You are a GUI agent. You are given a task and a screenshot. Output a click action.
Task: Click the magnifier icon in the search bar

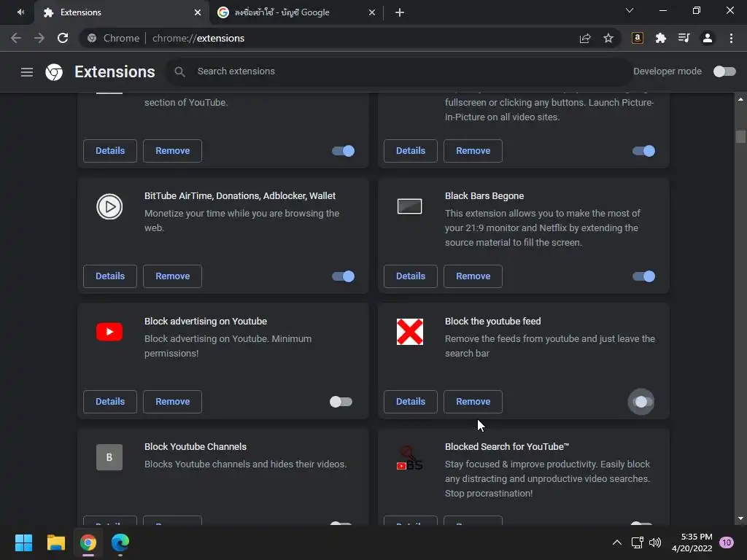[x=179, y=71]
